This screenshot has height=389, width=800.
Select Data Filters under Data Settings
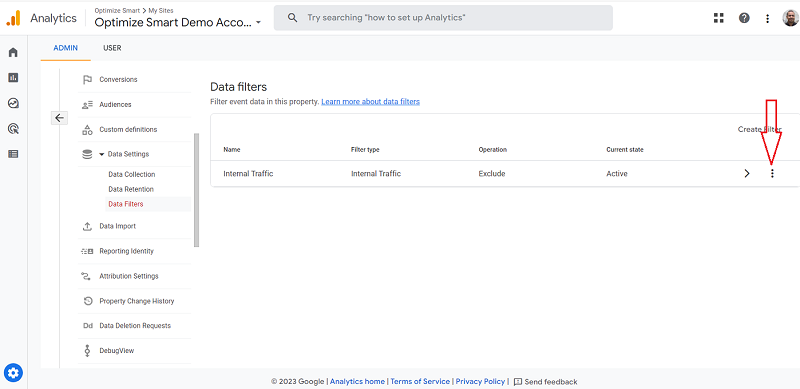point(126,204)
